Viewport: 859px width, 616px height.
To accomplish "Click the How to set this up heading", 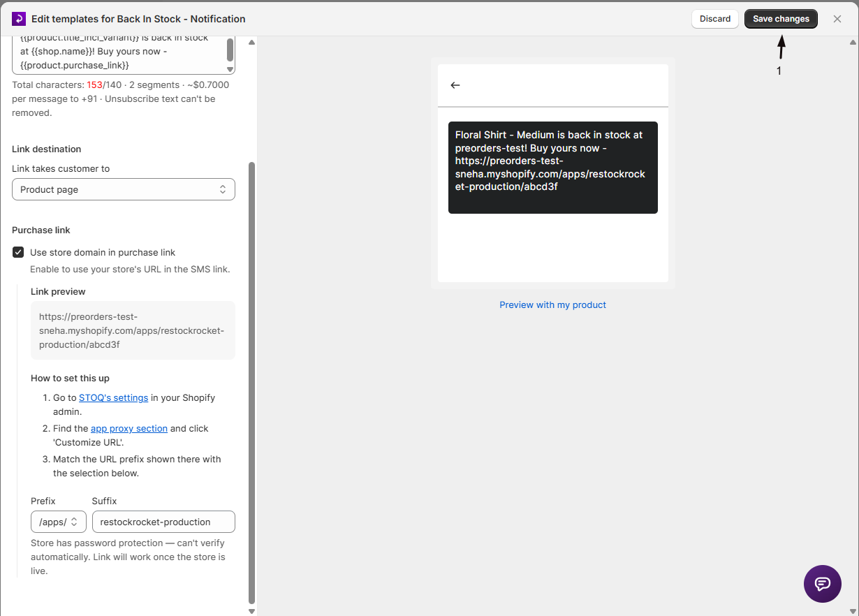I will 70,378.
